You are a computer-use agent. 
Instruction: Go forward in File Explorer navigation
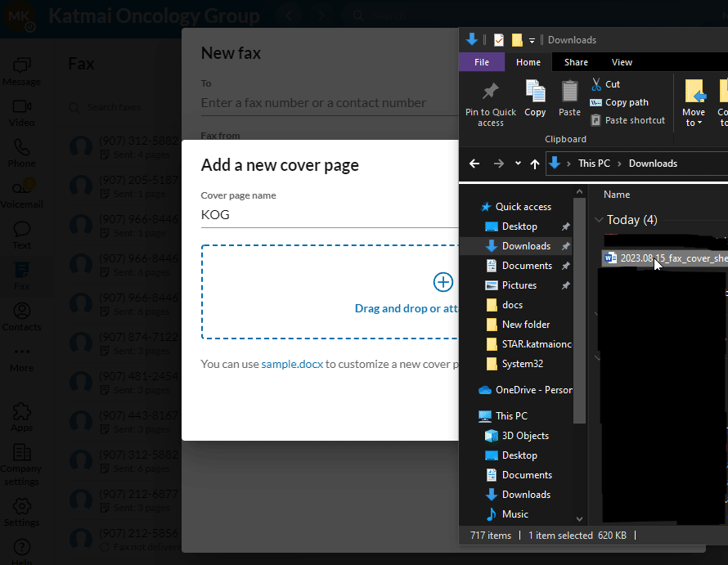click(498, 164)
